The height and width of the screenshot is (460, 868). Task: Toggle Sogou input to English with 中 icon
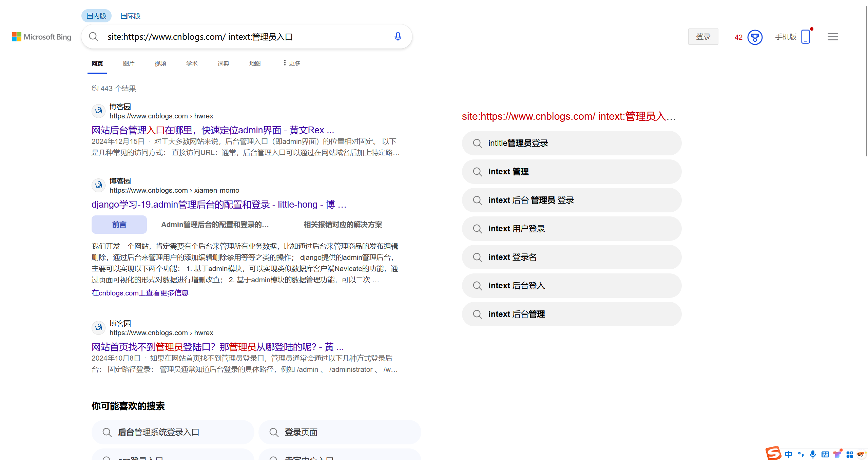[x=788, y=455]
